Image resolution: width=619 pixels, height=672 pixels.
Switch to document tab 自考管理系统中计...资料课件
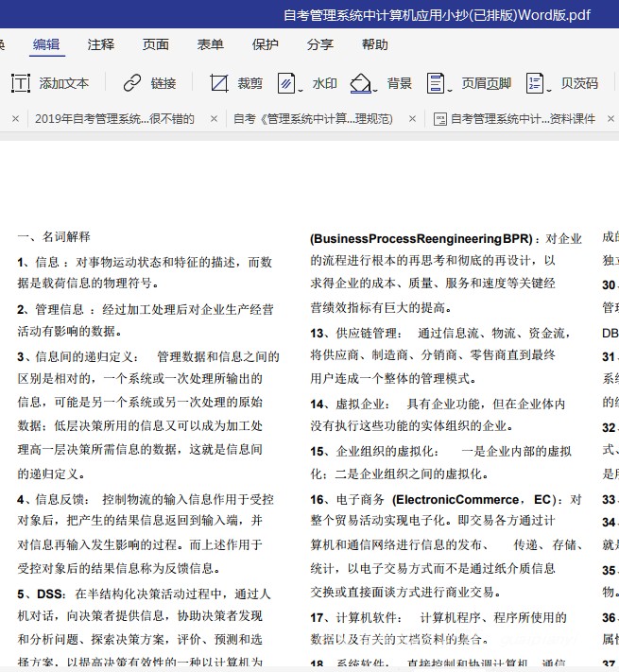coord(523,119)
